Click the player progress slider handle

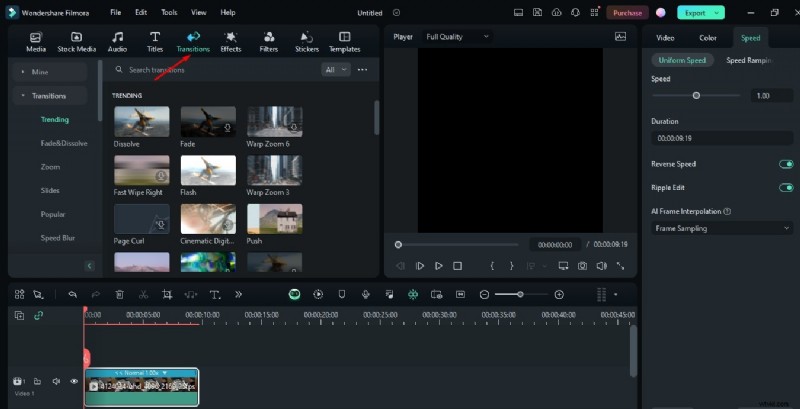(398, 245)
